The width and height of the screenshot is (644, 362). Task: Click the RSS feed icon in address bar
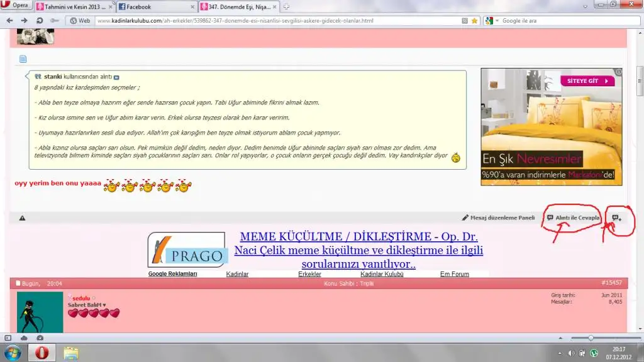pos(465,21)
